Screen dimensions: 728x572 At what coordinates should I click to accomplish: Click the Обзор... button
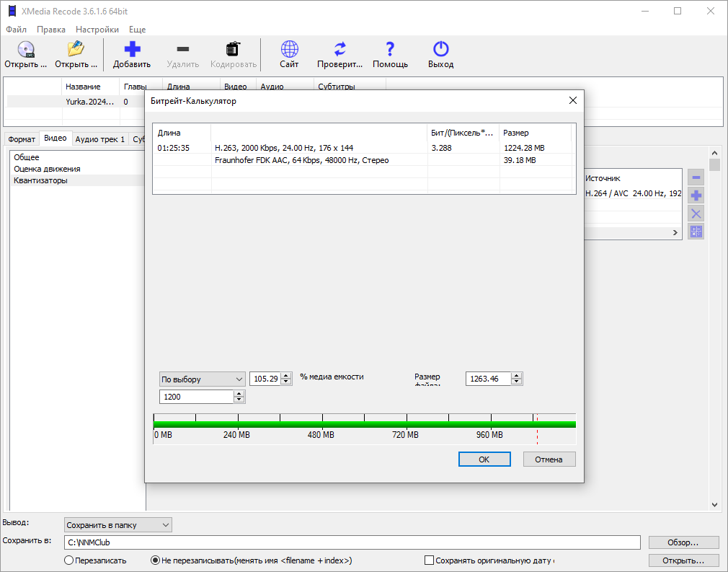(683, 542)
